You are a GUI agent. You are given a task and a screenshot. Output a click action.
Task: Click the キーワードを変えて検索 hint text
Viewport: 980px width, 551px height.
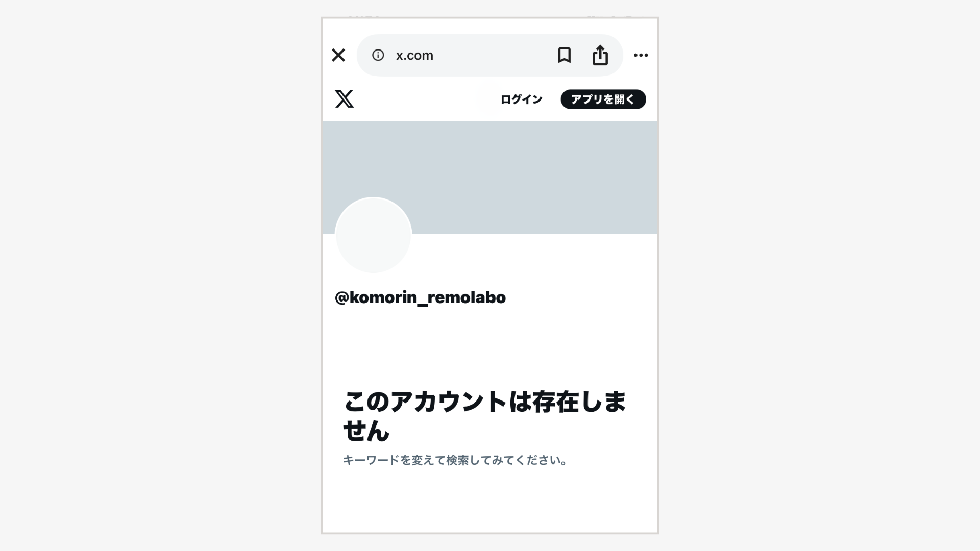tap(455, 460)
